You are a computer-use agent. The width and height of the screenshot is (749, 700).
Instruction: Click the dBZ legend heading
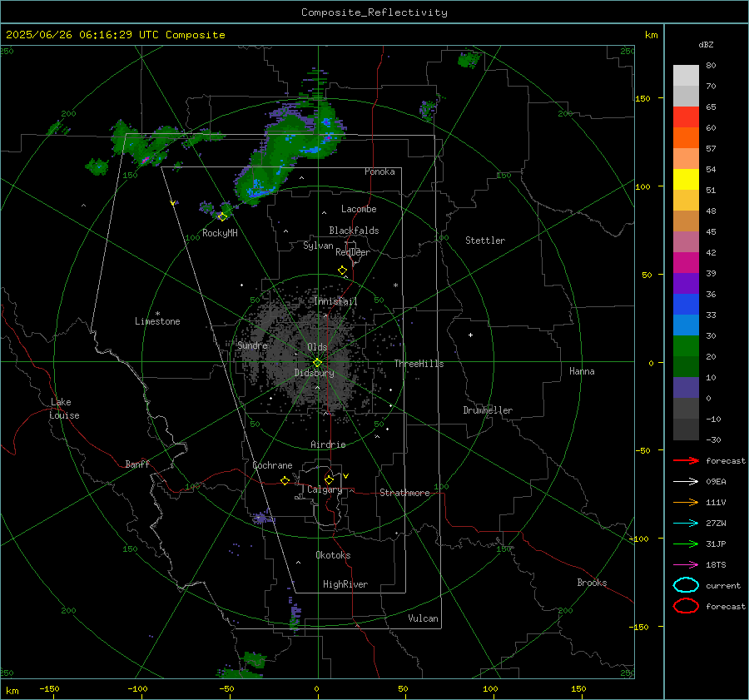(706, 44)
